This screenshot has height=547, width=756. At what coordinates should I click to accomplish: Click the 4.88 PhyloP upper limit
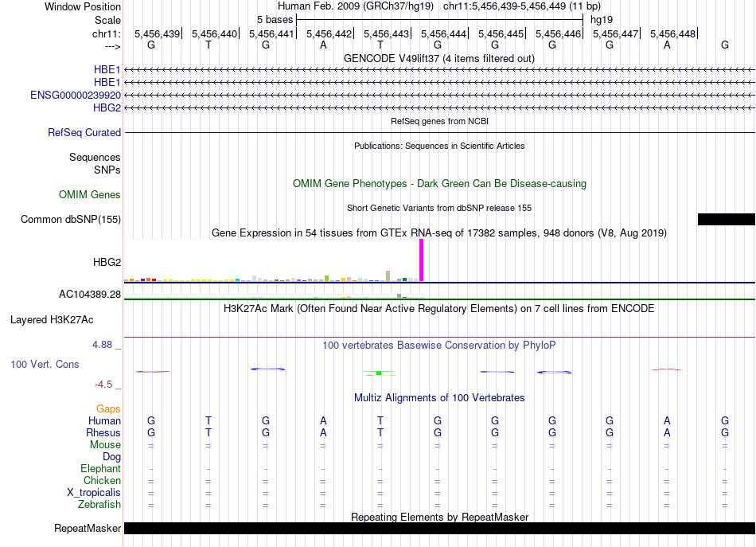102,345
